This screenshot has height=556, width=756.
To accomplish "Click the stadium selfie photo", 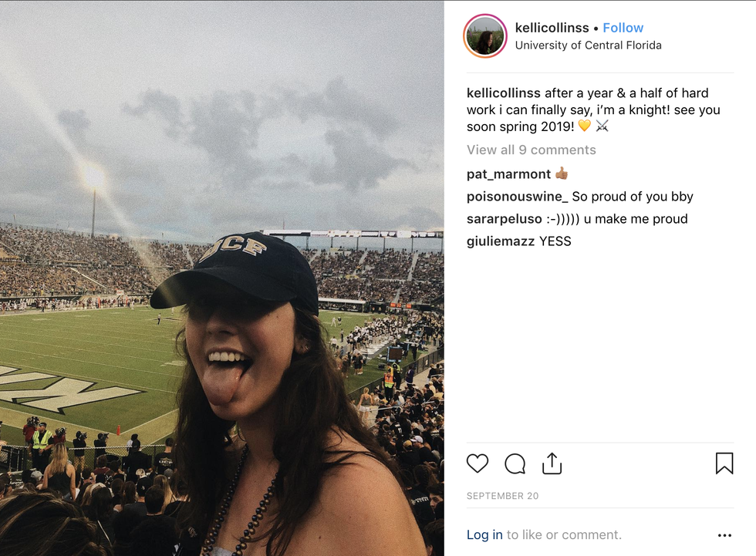I will (222, 278).
